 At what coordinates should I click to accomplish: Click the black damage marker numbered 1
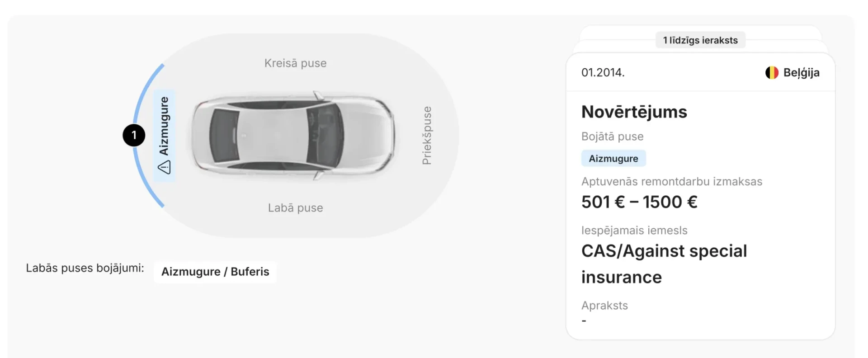click(x=134, y=135)
